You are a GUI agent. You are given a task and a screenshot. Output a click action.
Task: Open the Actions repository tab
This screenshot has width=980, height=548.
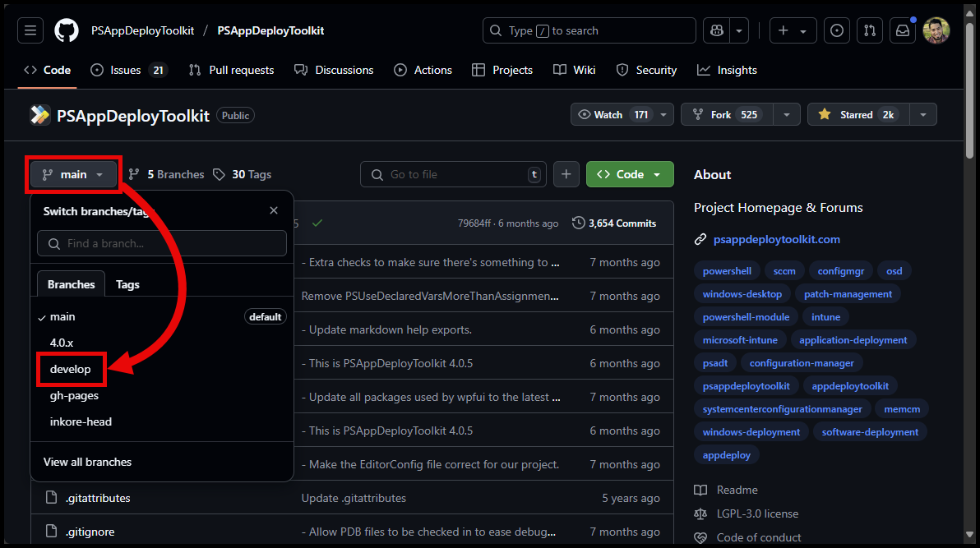(423, 70)
